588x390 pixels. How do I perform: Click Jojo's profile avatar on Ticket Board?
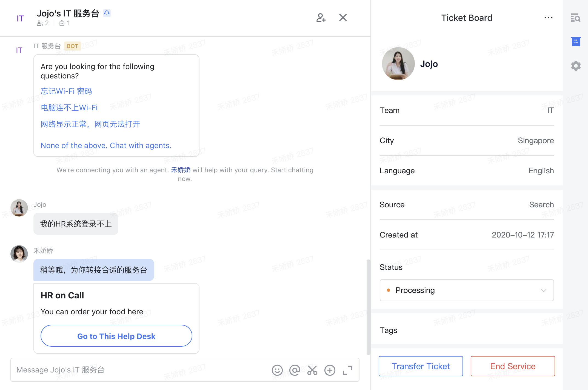click(x=398, y=63)
